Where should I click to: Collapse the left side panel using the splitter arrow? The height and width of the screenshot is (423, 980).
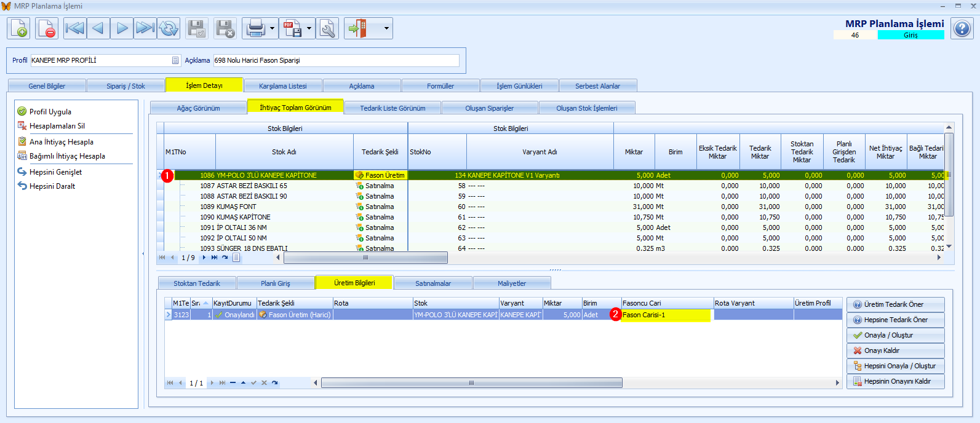(143, 253)
